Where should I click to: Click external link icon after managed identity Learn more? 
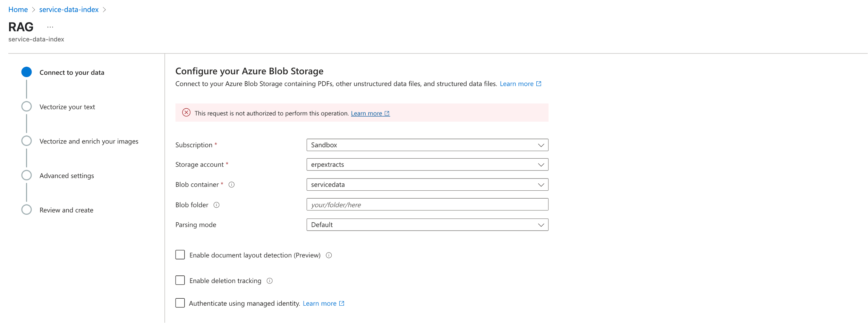341,303
